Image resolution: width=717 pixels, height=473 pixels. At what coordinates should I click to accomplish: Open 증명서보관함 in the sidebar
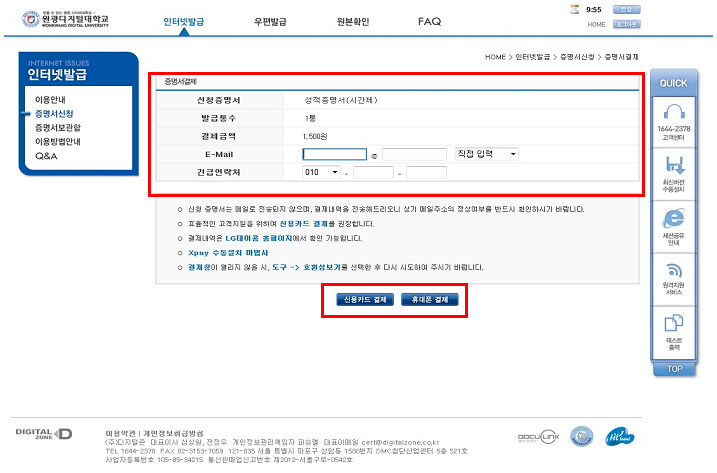click(x=58, y=128)
